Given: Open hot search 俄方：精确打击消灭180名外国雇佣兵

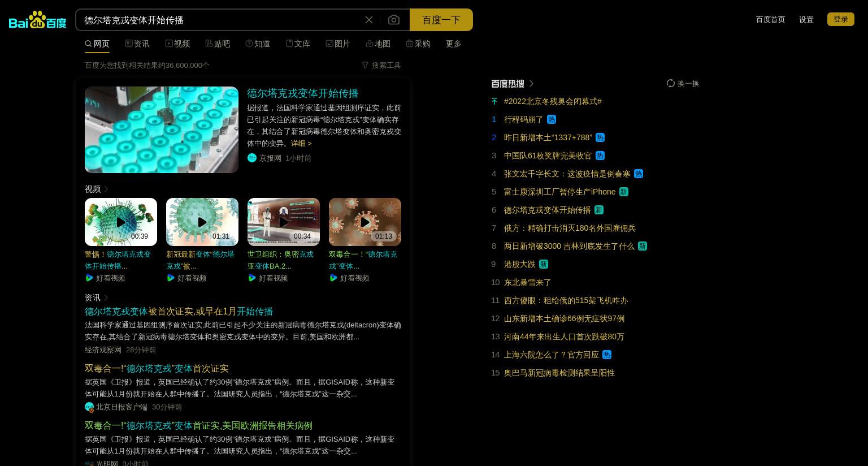Looking at the screenshot, I should point(570,228).
